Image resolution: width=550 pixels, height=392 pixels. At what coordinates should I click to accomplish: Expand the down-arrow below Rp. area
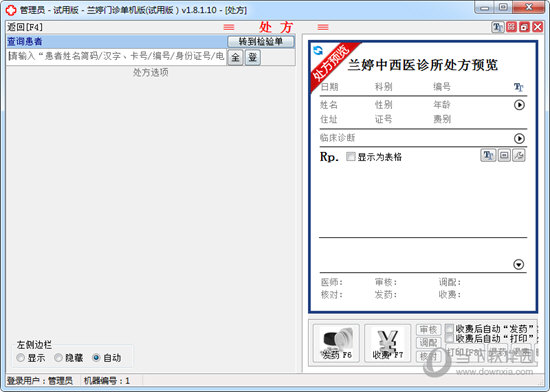coord(518,264)
